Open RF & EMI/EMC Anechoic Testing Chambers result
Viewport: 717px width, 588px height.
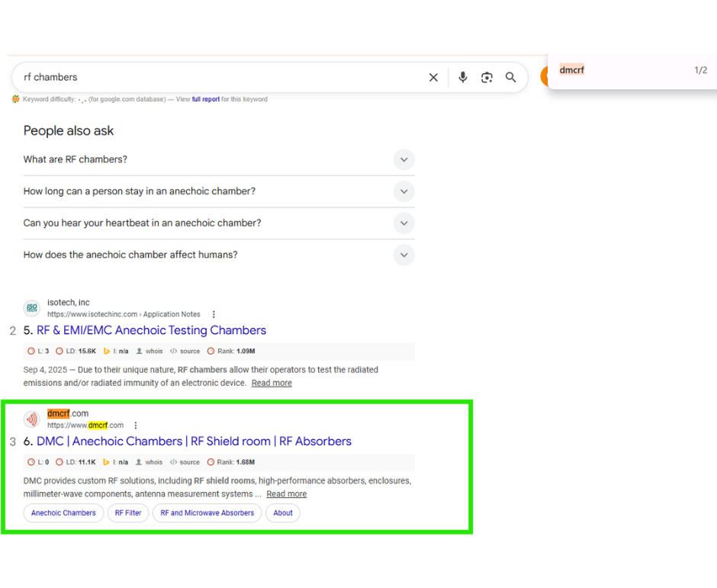tap(151, 330)
